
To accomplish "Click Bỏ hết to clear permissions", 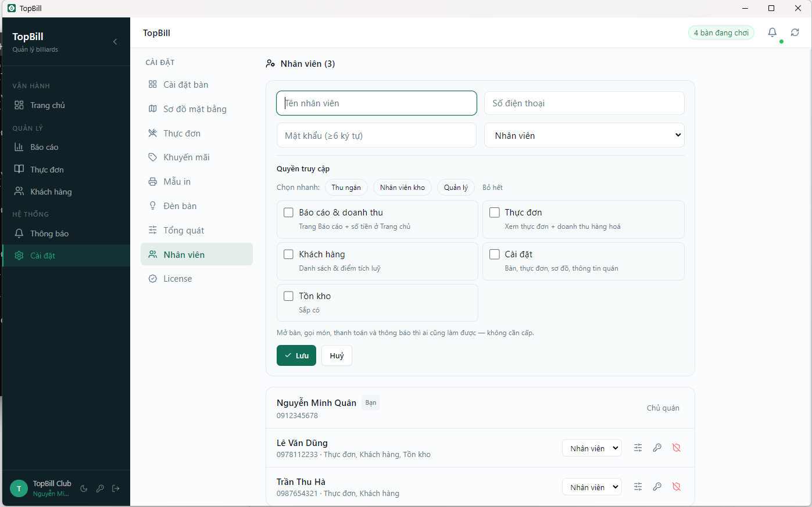I will pyautogui.click(x=492, y=188).
